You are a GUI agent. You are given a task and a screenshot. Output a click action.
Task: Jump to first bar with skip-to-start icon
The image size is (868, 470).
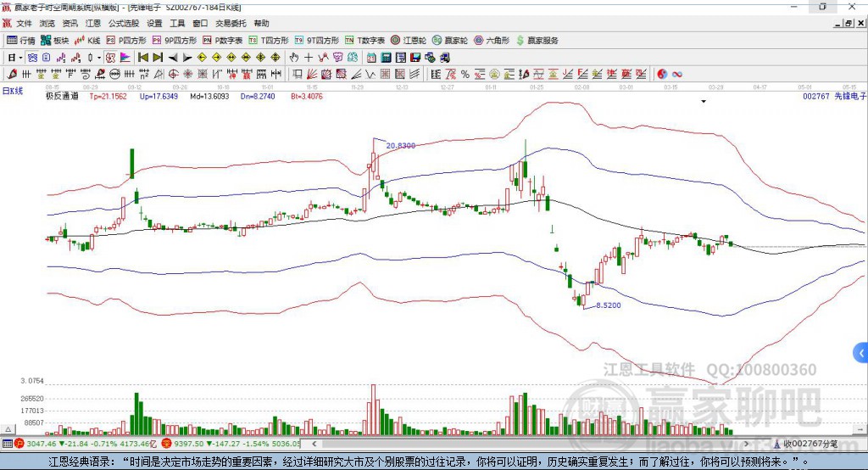pos(143,58)
